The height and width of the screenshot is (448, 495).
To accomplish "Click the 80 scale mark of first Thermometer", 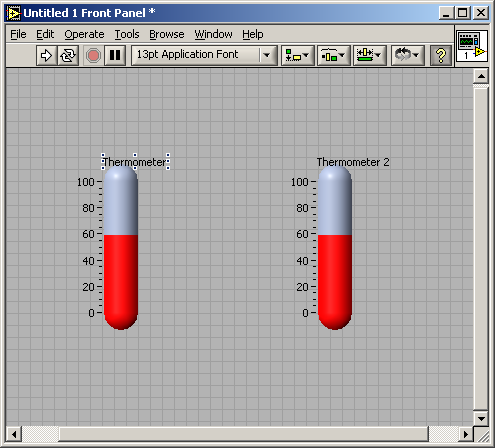I will pos(88,208).
